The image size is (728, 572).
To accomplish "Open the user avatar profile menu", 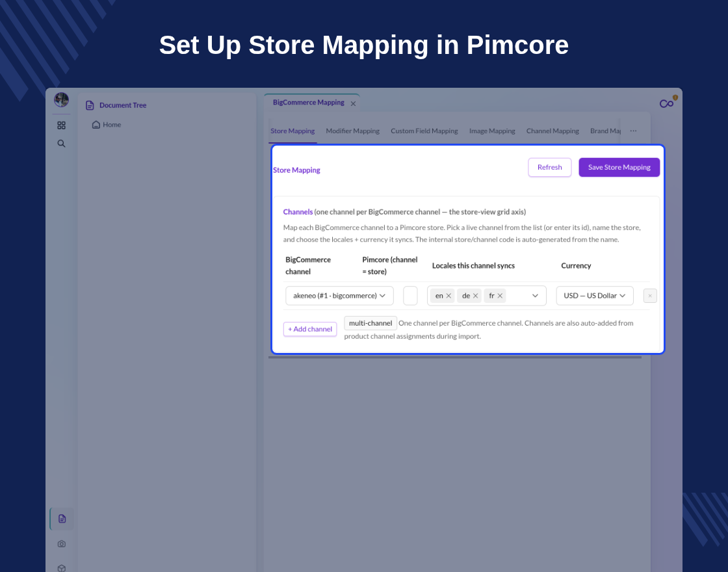I will point(61,100).
